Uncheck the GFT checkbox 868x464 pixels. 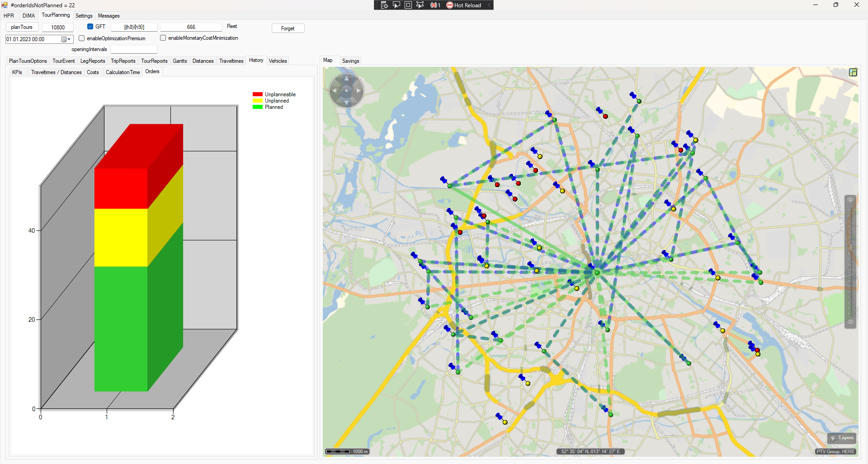tap(90, 27)
